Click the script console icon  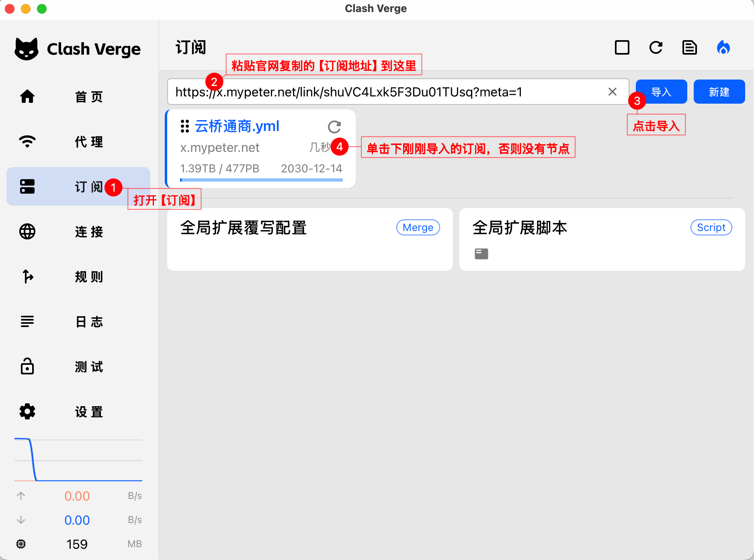click(x=481, y=253)
